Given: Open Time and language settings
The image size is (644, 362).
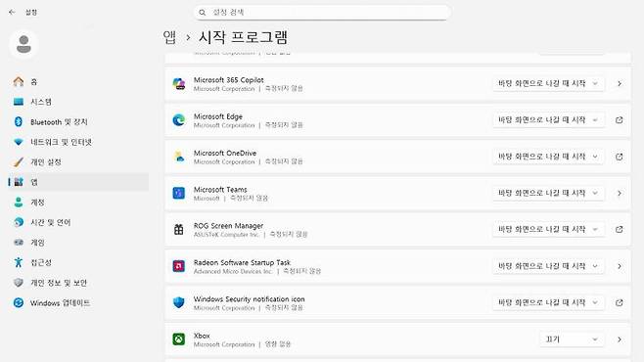Looking at the screenshot, I should (x=78, y=222).
